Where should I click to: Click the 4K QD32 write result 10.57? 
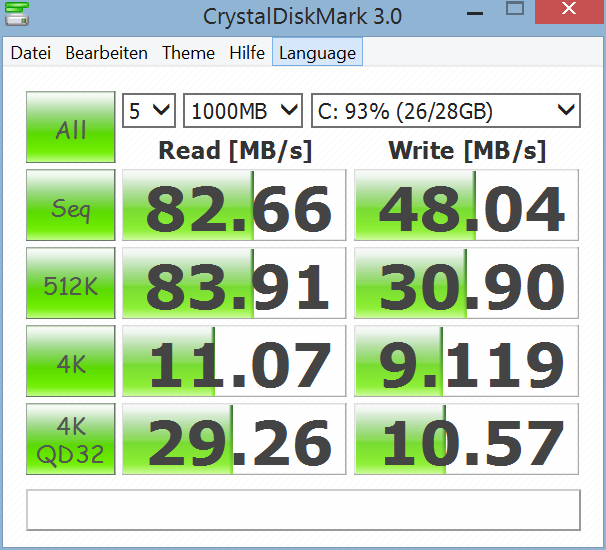(x=466, y=439)
